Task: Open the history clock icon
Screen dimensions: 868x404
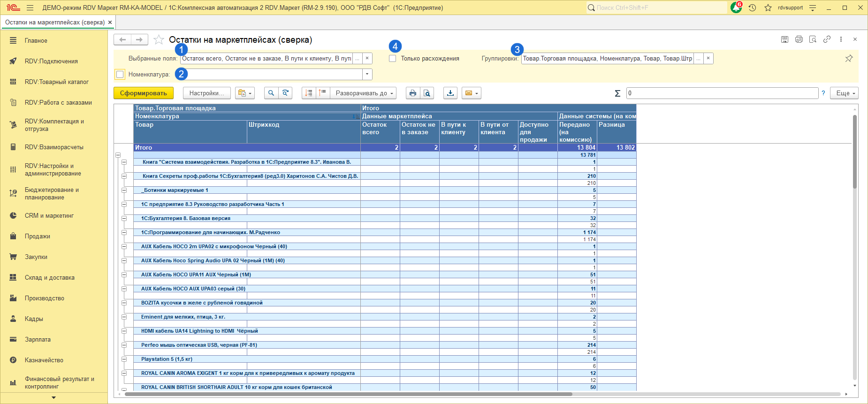Action: point(752,8)
